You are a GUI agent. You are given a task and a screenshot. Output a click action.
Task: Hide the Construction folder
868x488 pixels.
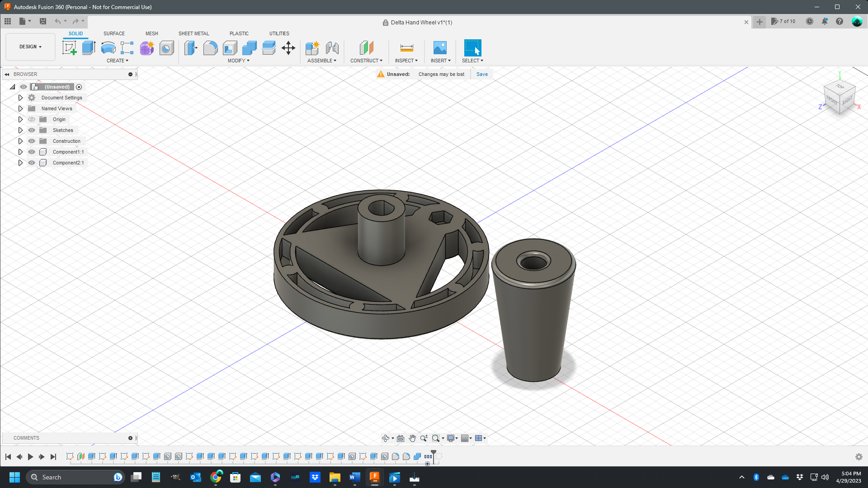click(32, 141)
